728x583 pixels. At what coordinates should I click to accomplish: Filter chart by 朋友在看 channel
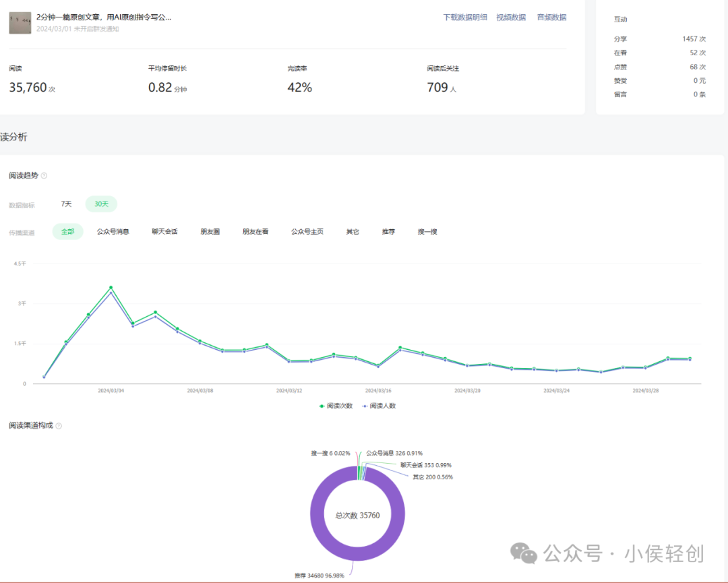tap(255, 231)
